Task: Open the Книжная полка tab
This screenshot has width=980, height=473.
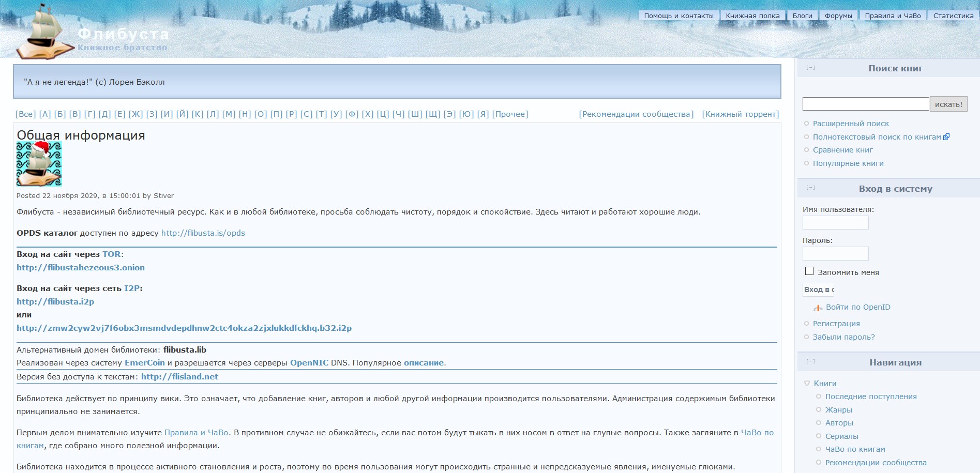Action: pyautogui.click(x=752, y=16)
